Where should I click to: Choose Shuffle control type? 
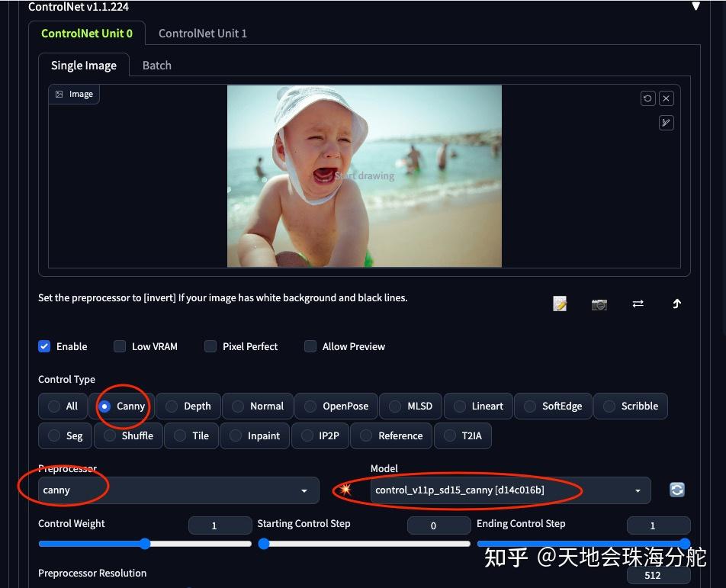pyautogui.click(x=128, y=435)
